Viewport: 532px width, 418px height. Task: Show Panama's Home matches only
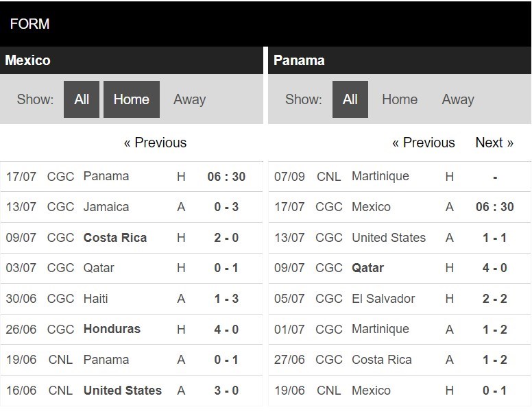coord(400,99)
